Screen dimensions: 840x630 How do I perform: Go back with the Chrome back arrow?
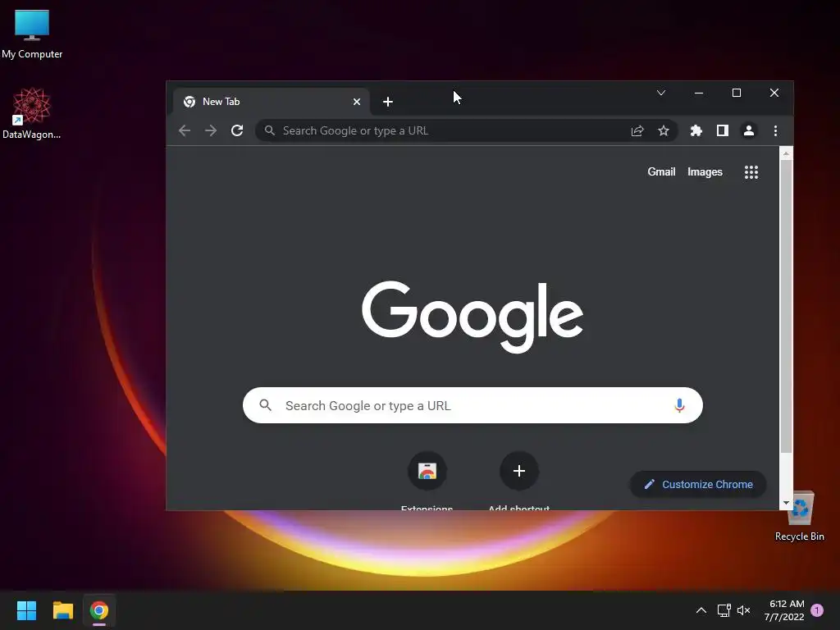tap(185, 130)
